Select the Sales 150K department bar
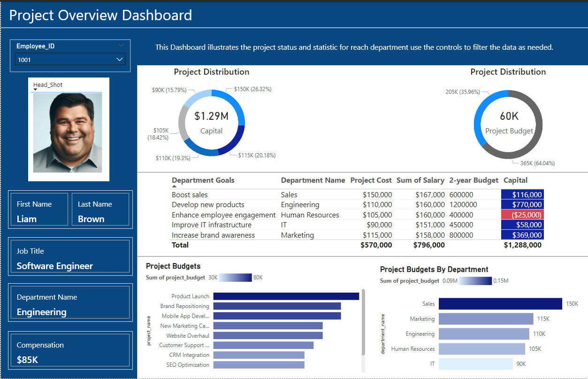 tap(500, 304)
